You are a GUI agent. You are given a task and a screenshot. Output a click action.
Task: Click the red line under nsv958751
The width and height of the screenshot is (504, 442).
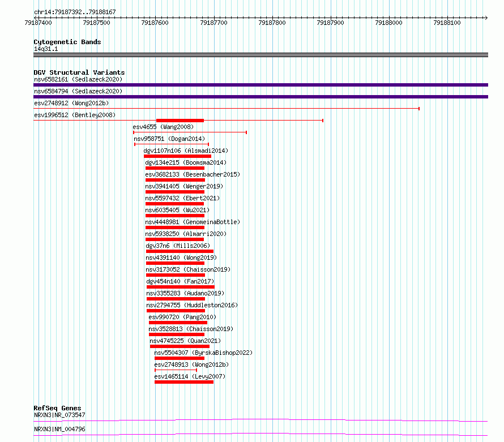click(172, 144)
